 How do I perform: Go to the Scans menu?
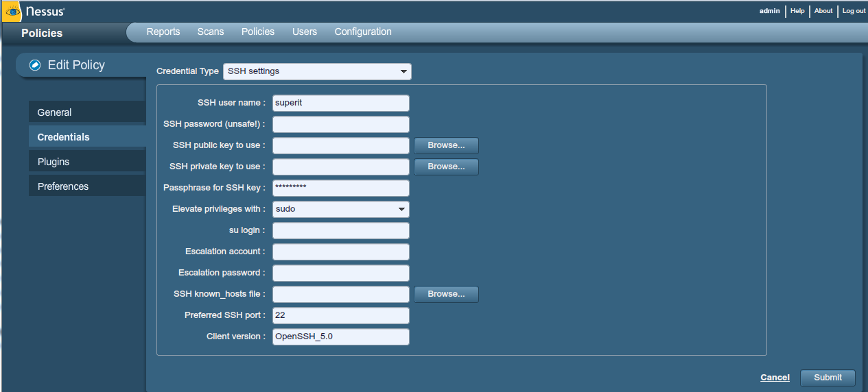[x=211, y=32]
